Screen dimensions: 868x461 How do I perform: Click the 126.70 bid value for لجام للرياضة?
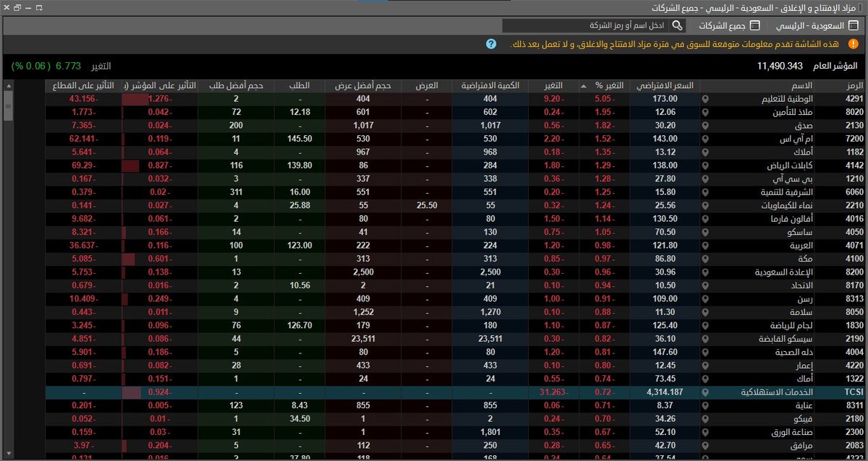coord(299,326)
